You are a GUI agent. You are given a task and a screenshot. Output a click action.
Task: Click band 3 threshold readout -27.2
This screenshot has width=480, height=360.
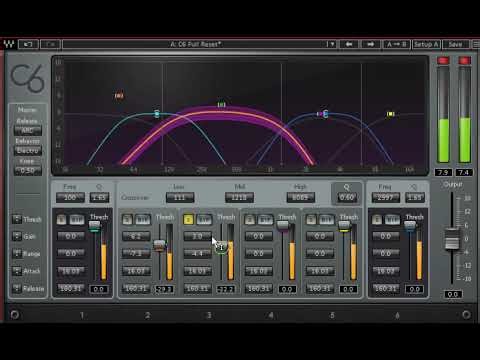(226, 289)
